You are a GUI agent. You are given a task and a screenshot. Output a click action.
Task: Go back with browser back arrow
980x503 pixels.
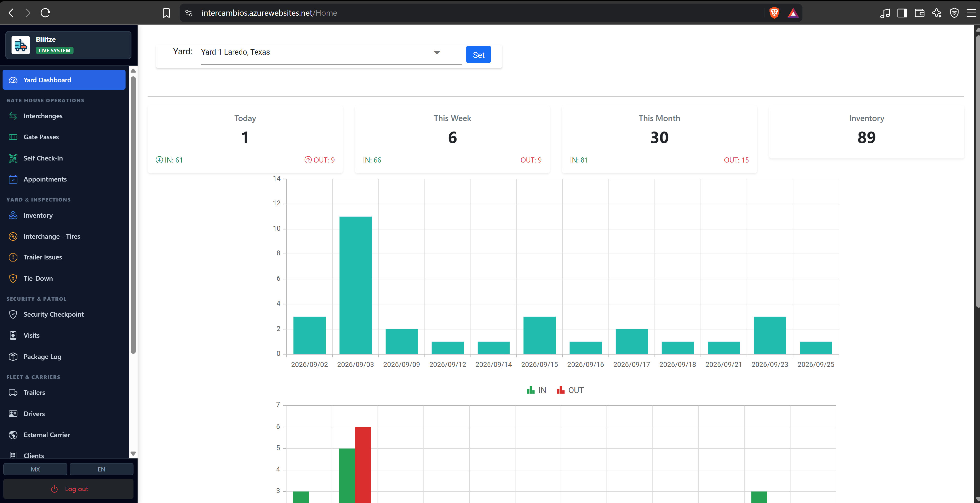coord(11,13)
